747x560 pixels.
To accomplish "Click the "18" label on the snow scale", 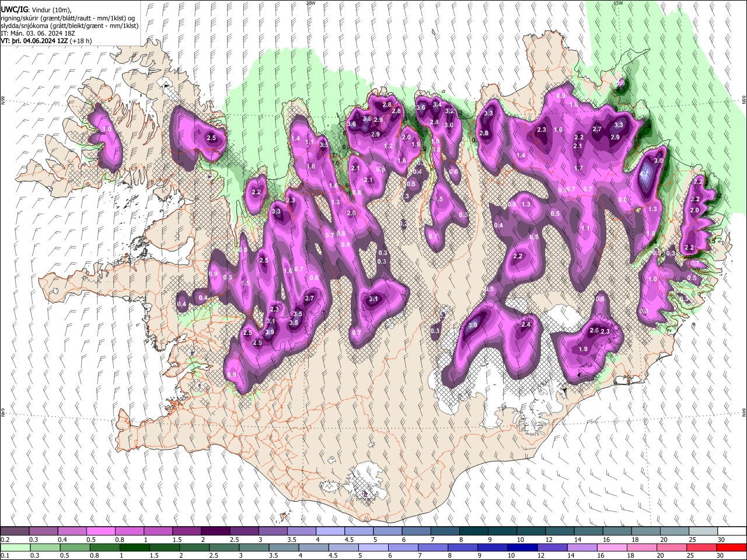I will click(634, 540).
